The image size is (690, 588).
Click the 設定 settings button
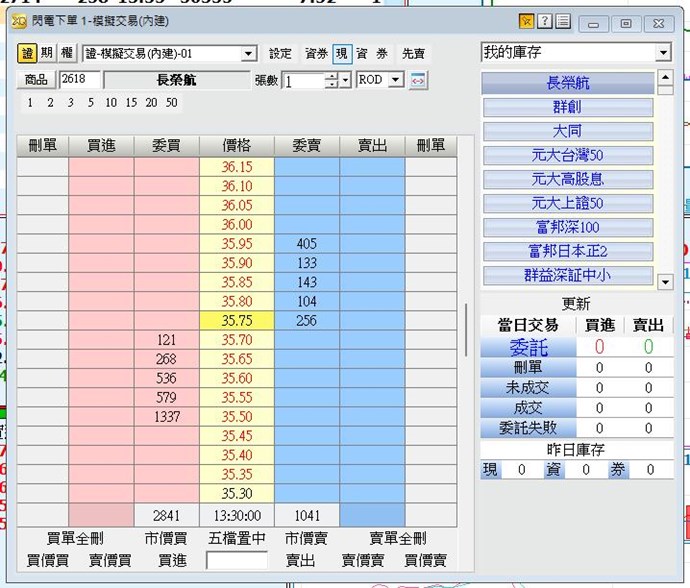tap(281, 54)
